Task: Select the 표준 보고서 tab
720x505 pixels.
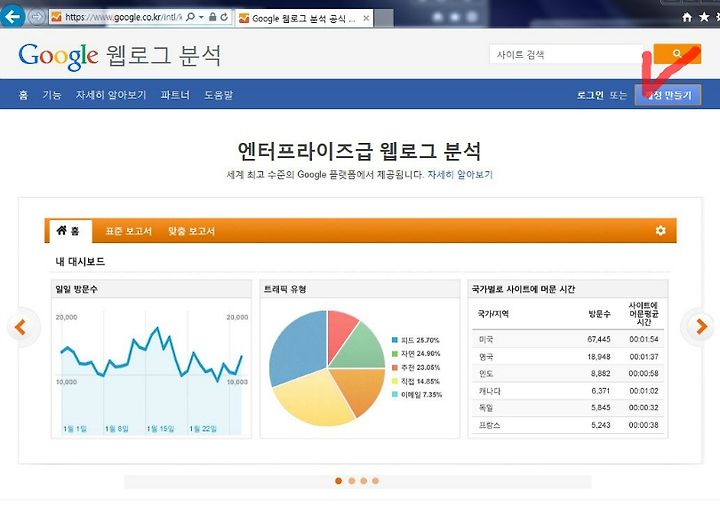Action: [x=129, y=231]
